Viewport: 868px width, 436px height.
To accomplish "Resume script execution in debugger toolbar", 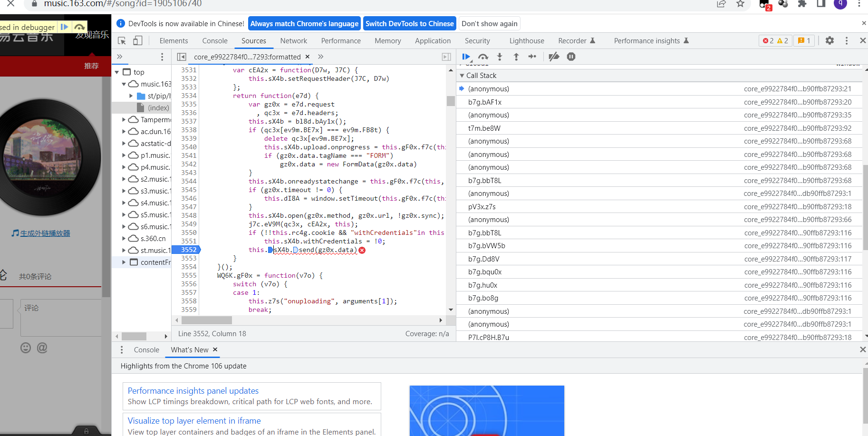I will 465,57.
